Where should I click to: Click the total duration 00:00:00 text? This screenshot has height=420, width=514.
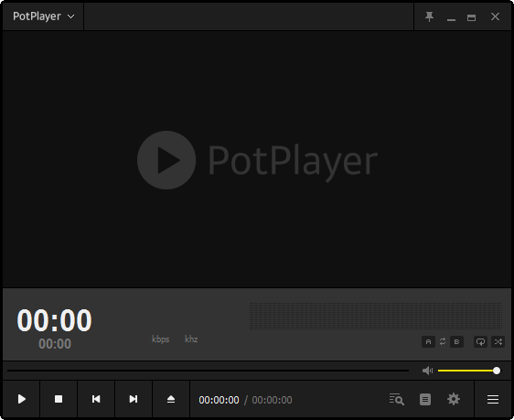(272, 400)
